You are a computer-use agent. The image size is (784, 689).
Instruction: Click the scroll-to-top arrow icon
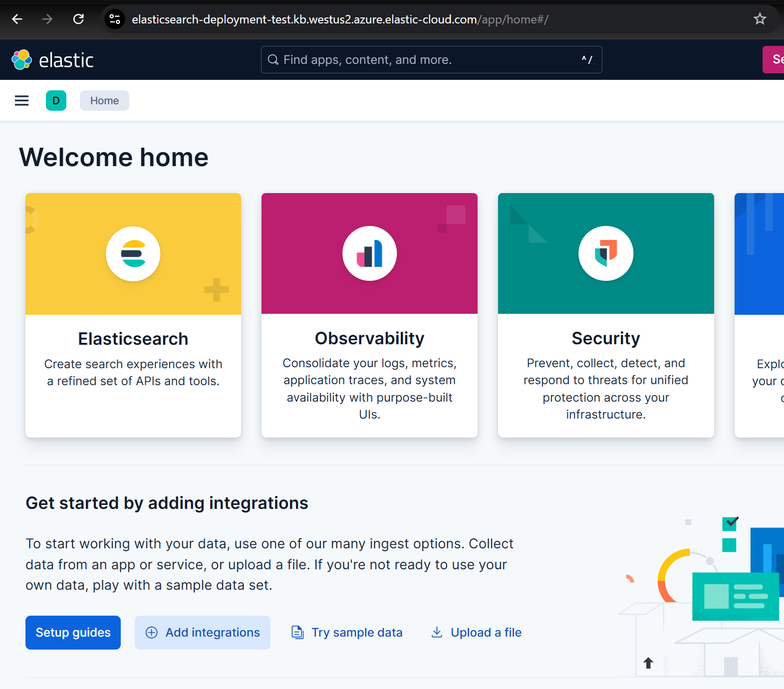(x=648, y=663)
